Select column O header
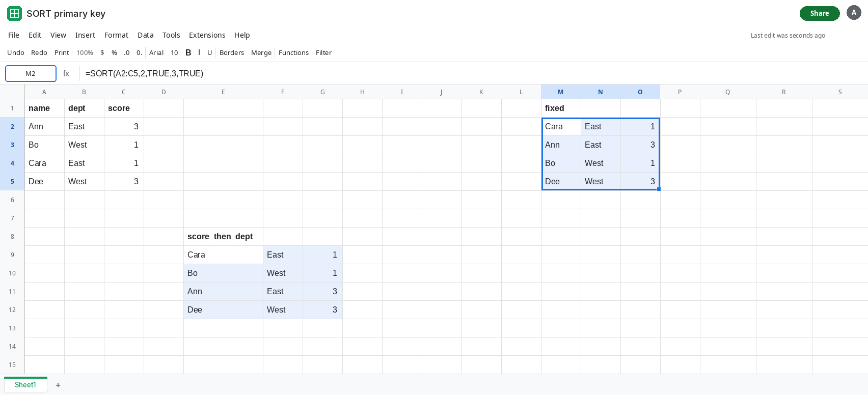This screenshot has height=395, width=868. click(x=640, y=92)
